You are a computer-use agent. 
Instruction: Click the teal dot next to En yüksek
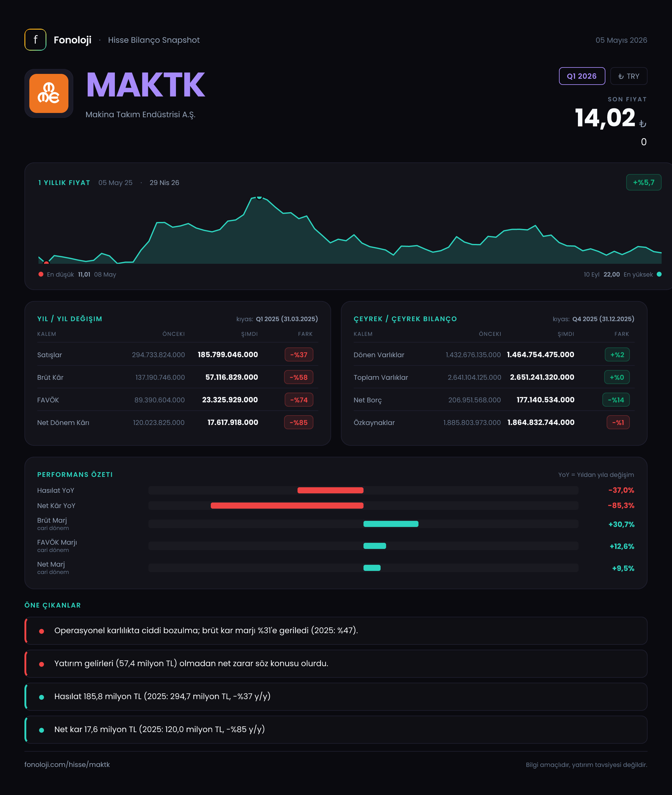click(659, 274)
